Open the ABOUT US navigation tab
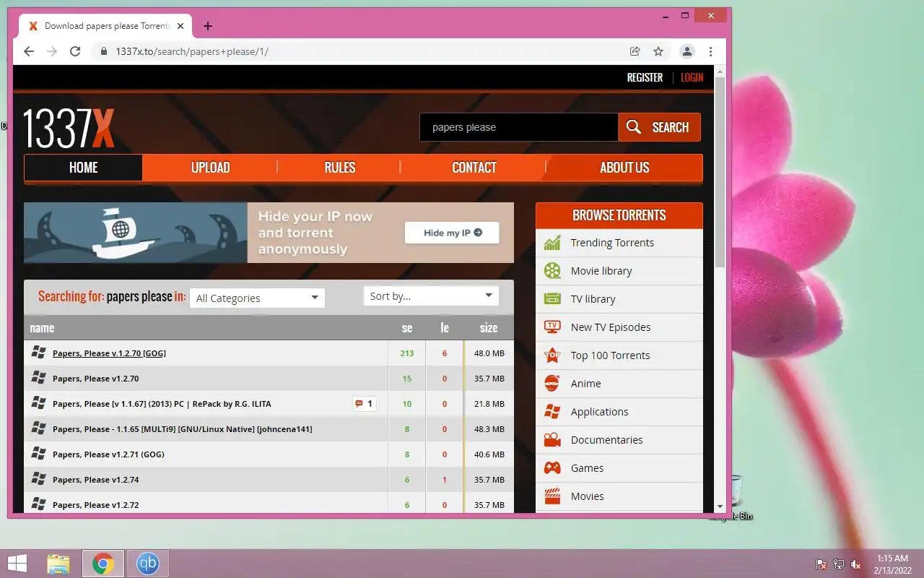924x578 pixels. click(624, 168)
